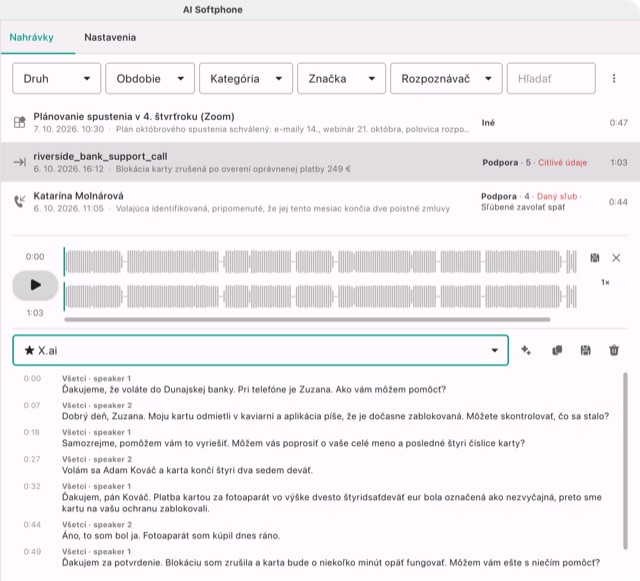Save transcript using the disk icon beside X.ai
The image size is (640, 581).
point(585,350)
